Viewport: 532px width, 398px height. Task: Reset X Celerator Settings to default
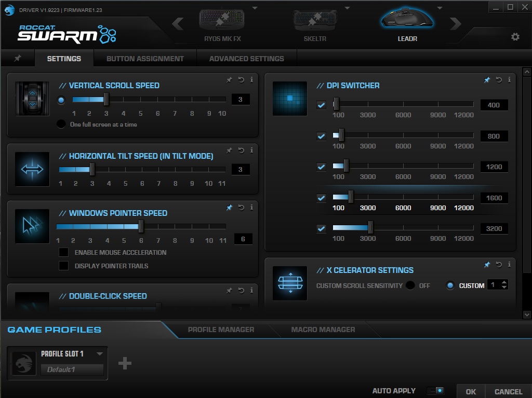(x=499, y=265)
